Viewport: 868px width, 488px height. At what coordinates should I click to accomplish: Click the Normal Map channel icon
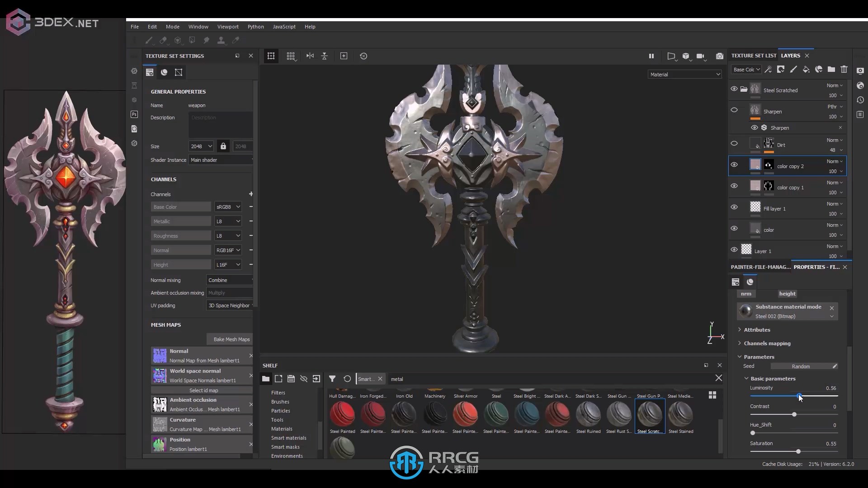point(159,355)
